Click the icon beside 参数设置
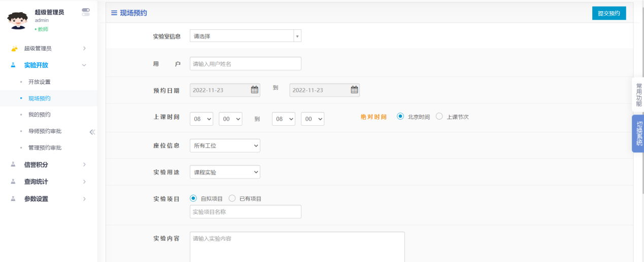Screen dimensions: 644x262 14,199
